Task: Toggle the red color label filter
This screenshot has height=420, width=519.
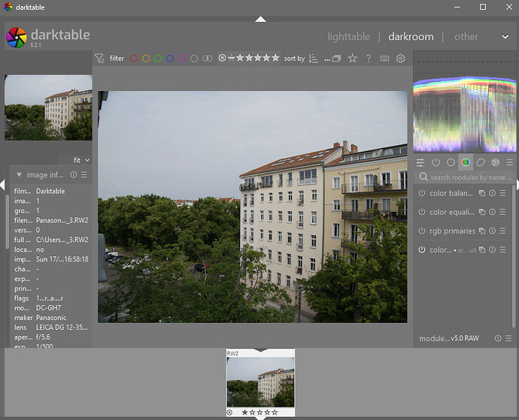Action: [x=134, y=59]
